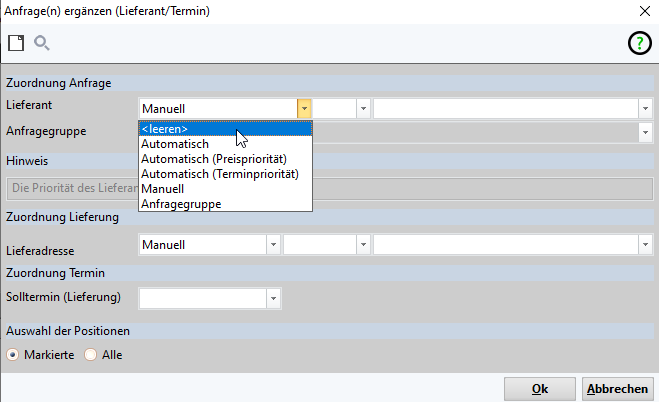Select the Markierte radio button
This screenshot has width=659, height=402.
13,355
